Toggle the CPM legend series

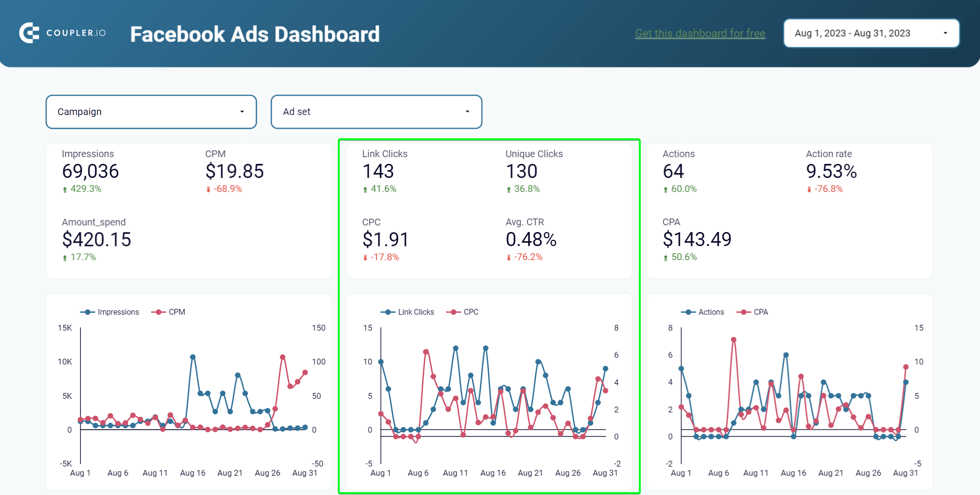pos(168,312)
